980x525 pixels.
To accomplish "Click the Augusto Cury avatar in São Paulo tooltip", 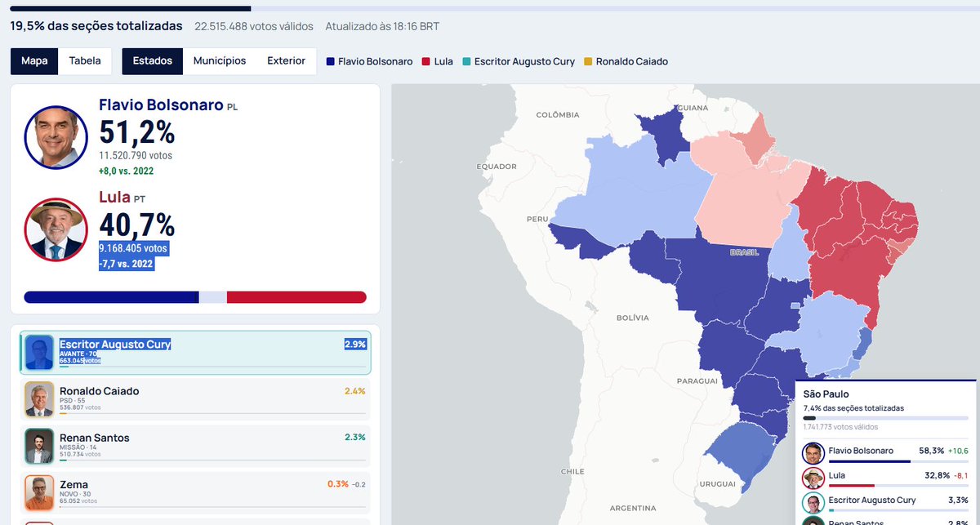I will coord(812,502).
